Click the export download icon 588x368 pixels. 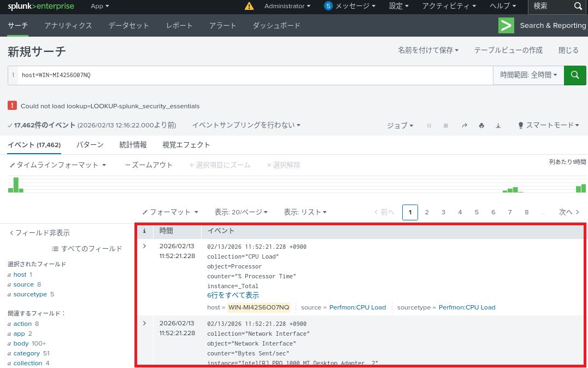[x=498, y=126]
